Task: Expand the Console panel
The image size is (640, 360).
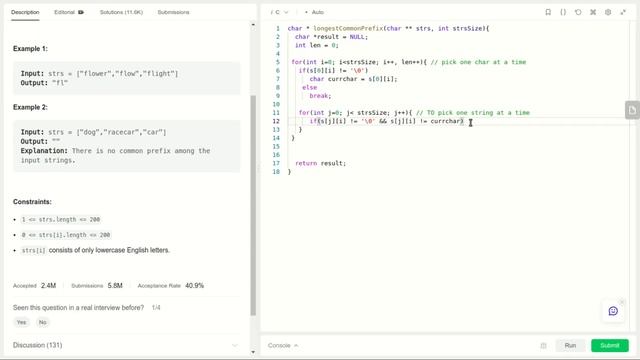Action: [283, 345]
